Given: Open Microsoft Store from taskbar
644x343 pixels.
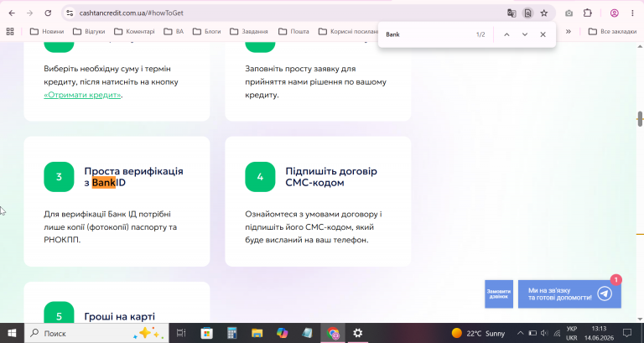Looking at the screenshot, I should point(206,333).
